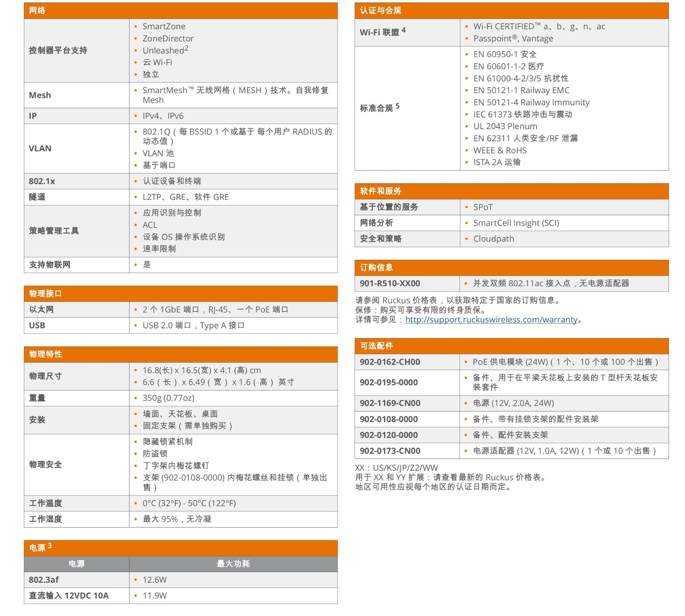The image size is (685, 616).
Task: Click the 订购信息 section header
Action: [512, 268]
